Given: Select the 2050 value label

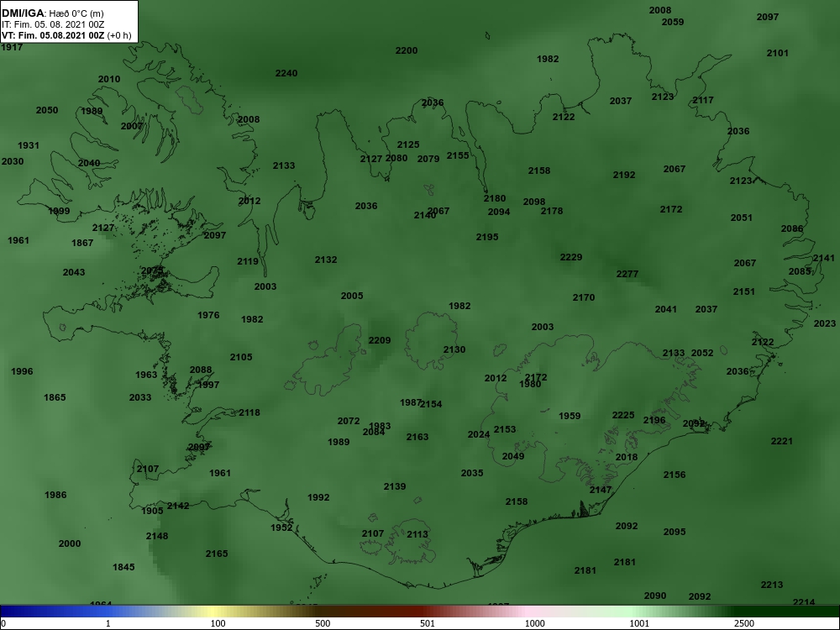Looking at the screenshot, I should [x=46, y=110].
